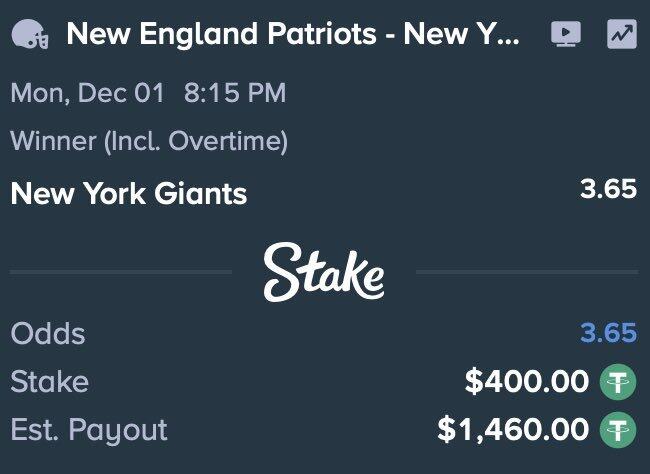Click the Tether icon beside $1,460.00

click(x=617, y=430)
